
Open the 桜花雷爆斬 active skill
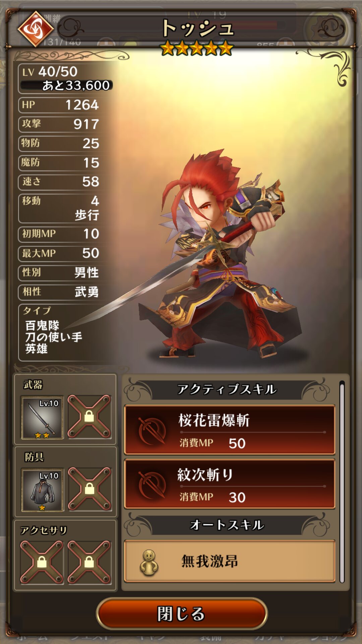(230, 430)
